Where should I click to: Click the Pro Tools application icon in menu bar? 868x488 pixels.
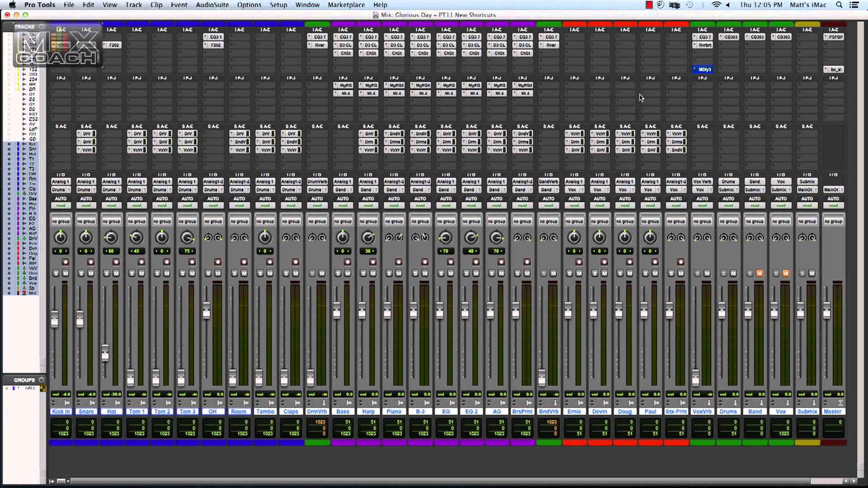(x=40, y=5)
